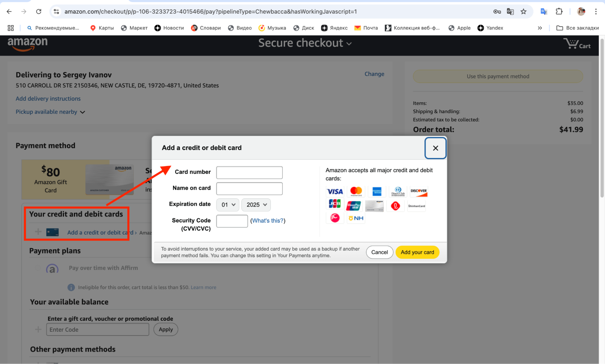Open the Новости bookmark
The image size is (605, 364).
point(169,28)
